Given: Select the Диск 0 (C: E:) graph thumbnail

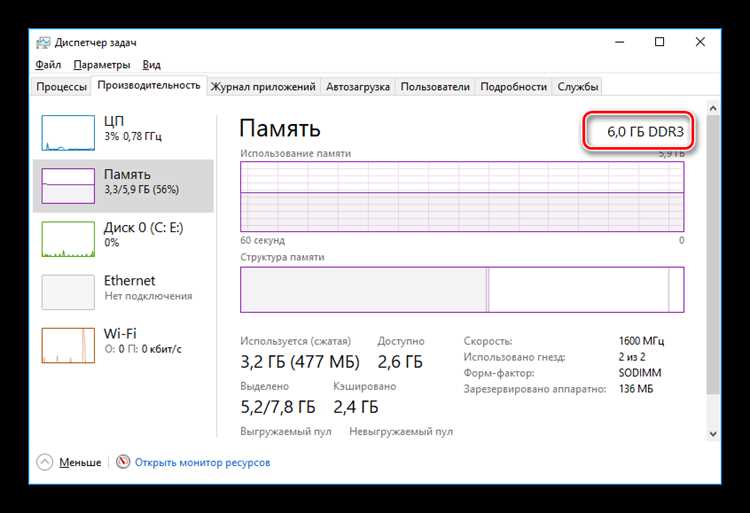Looking at the screenshot, I should (x=68, y=239).
